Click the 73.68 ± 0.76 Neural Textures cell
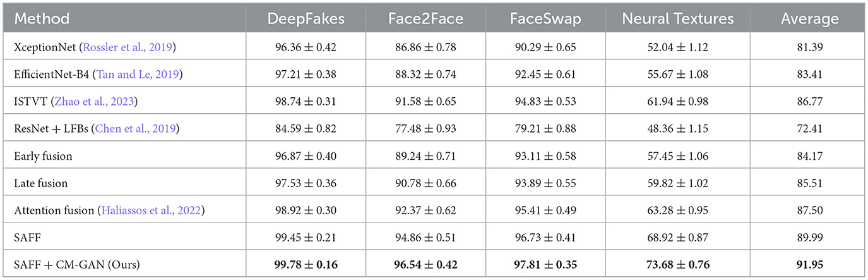This screenshot has width=868, height=280. [x=678, y=264]
